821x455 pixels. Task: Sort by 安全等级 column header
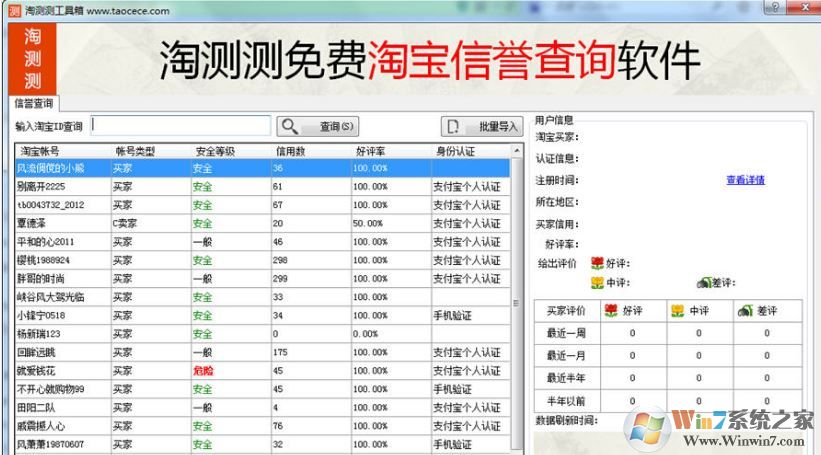[x=231, y=151]
